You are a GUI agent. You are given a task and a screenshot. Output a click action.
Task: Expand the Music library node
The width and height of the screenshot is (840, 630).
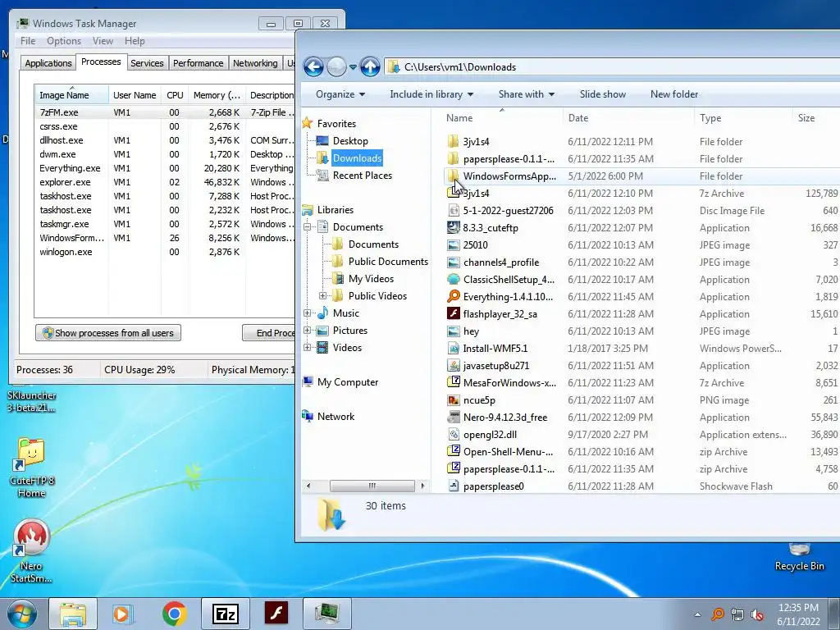tap(307, 313)
